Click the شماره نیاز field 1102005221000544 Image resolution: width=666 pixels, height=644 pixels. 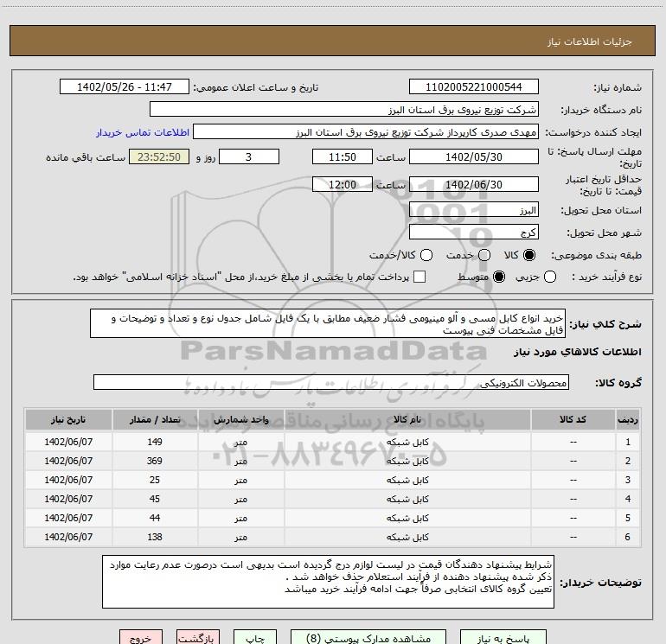[474, 86]
